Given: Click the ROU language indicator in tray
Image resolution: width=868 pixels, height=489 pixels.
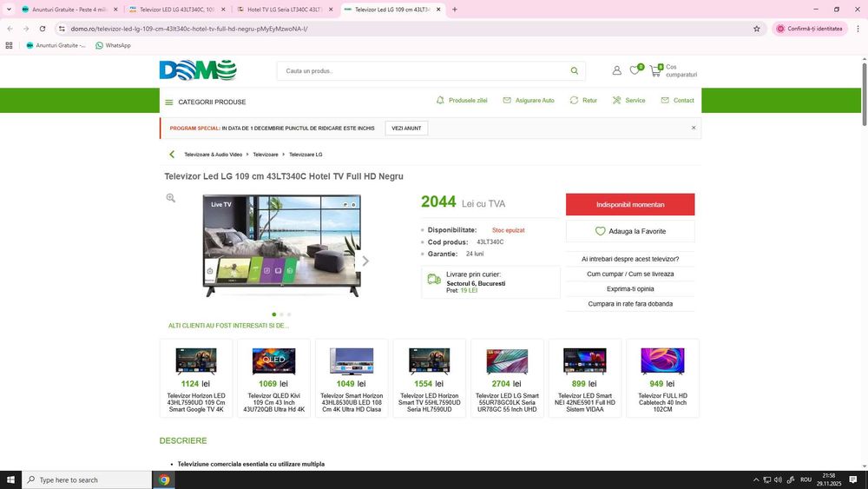Looking at the screenshot, I should [x=806, y=479].
